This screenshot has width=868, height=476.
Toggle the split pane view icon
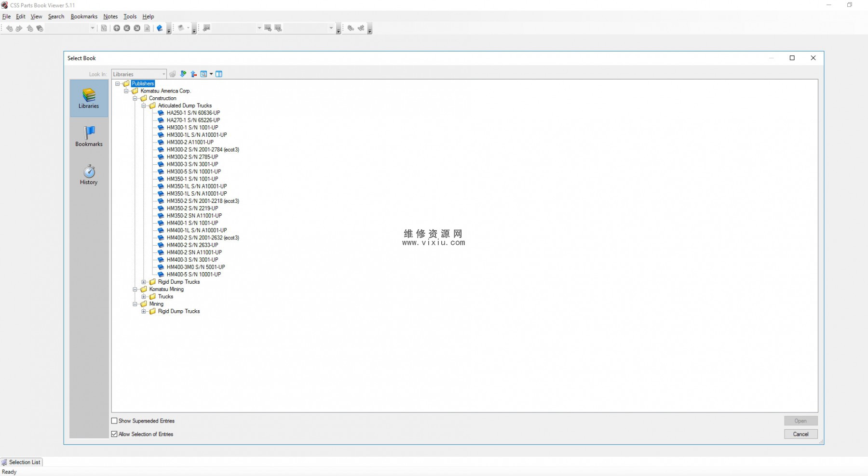pos(219,74)
